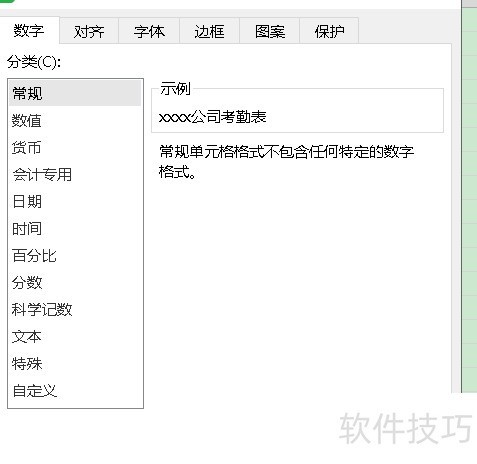Pick 百分比 in the category list
The width and height of the screenshot is (477, 464).
click(75, 256)
